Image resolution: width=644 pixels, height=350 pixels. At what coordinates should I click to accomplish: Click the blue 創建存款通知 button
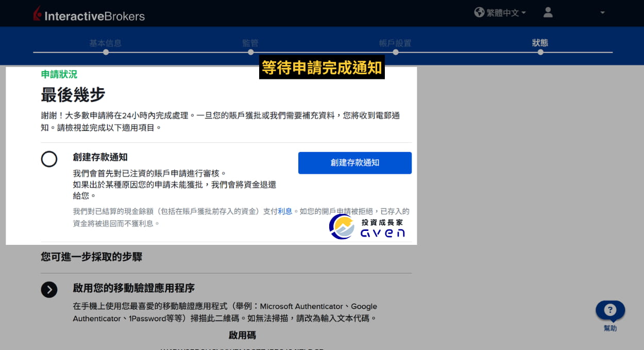point(355,163)
